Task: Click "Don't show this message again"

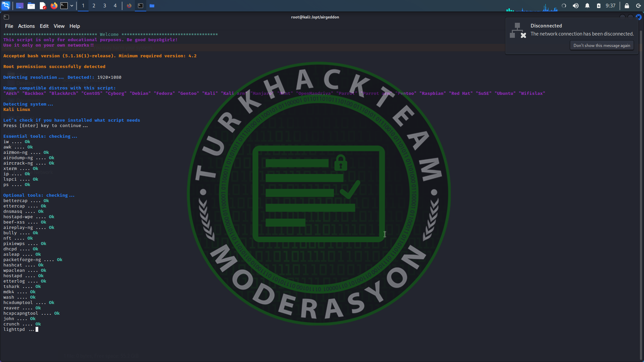Action: coord(602,46)
